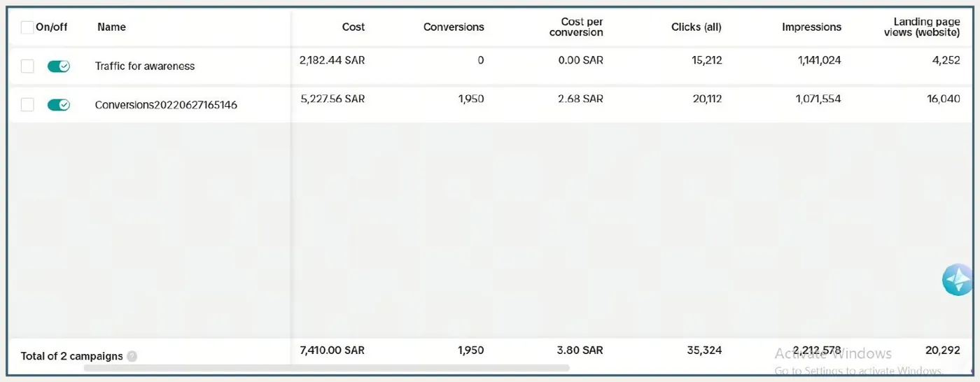Image resolution: width=980 pixels, height=382 pixels.
Task: Sort by Cost per conversion header
Action: (x=576, y=27)
